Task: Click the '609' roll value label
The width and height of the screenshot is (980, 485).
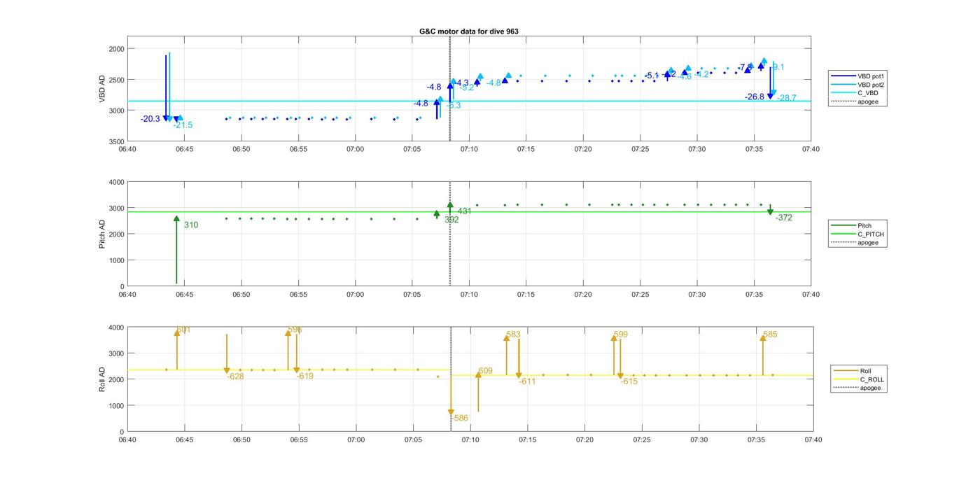Action: pos(486,372)
